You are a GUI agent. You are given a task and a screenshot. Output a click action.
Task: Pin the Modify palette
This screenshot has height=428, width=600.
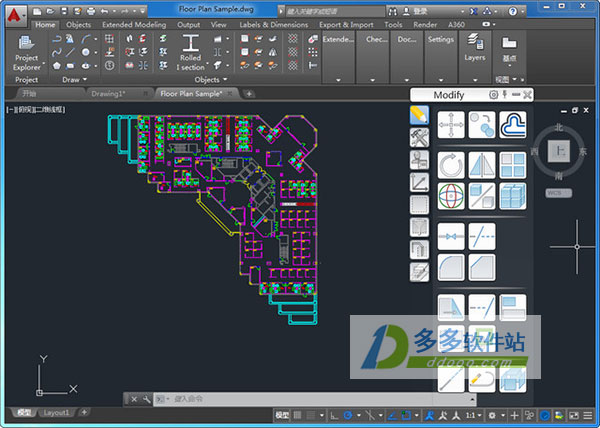click(505, 94)
